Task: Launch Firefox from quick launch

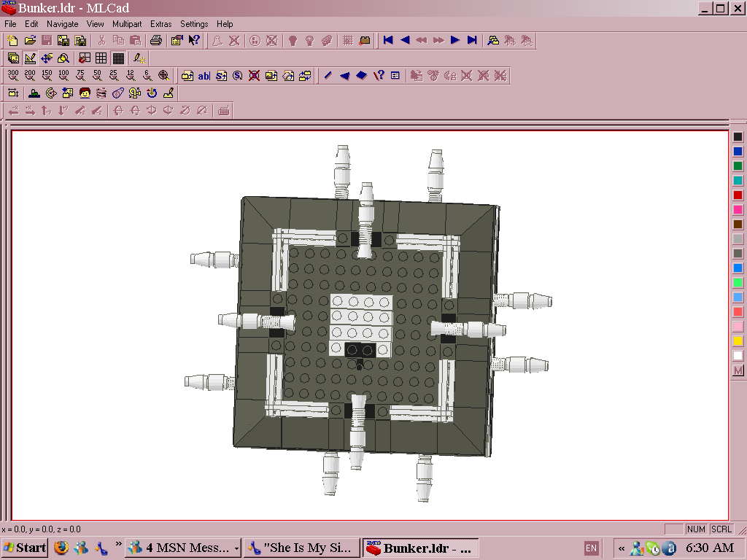Action: click(61, 548)
